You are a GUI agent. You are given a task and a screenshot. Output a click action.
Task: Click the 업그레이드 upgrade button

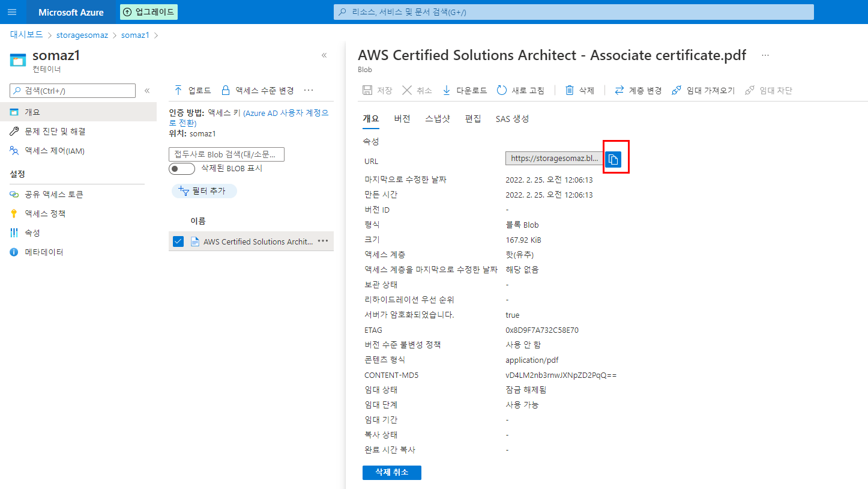point(149,12)
